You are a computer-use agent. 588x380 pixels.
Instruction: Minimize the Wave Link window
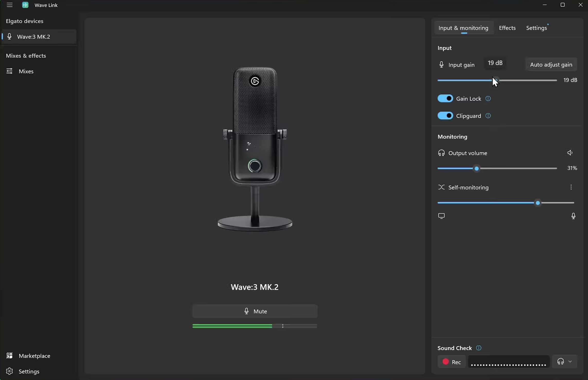coord(545,5)
